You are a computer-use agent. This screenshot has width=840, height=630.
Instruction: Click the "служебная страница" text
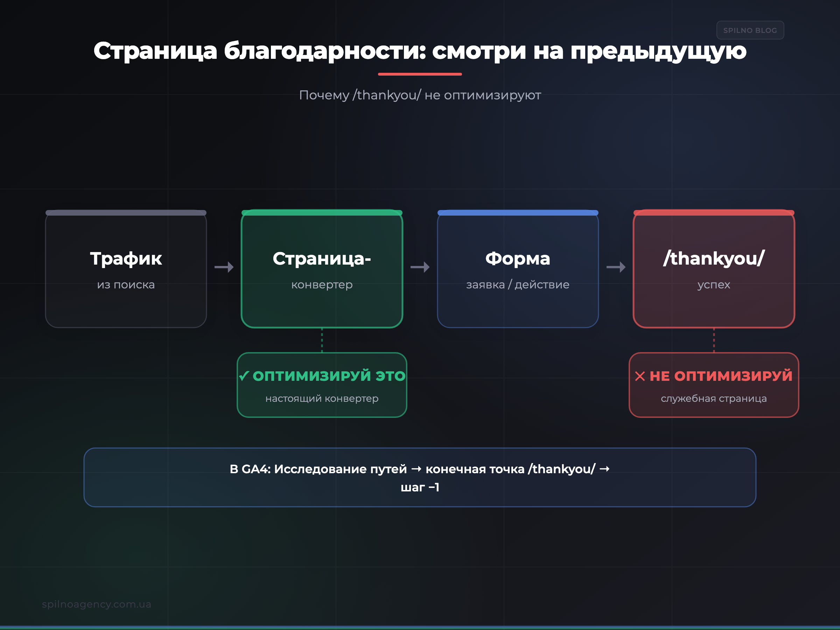click(714, 398)
